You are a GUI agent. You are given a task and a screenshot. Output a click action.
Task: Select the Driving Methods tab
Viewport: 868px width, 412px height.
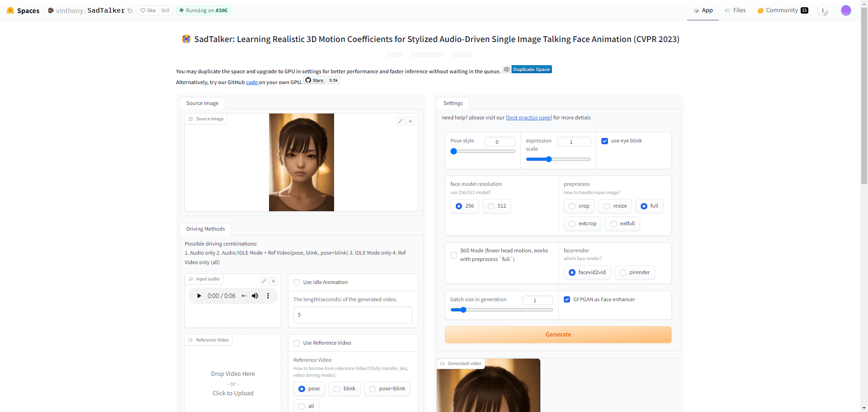[x=206, y=229]
